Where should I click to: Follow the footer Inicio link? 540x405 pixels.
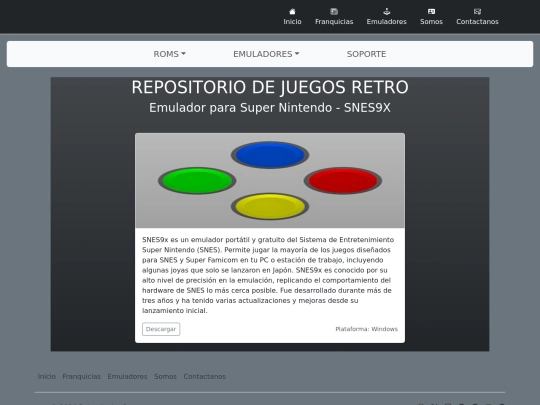46,376
